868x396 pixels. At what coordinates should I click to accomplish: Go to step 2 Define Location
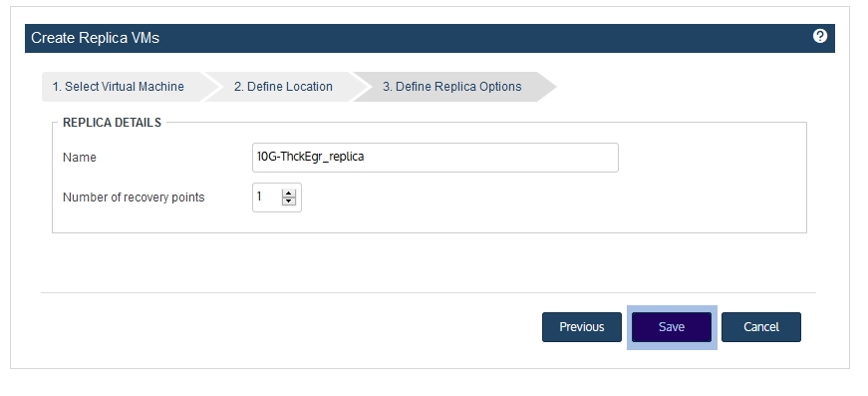(x=283, y=87)
